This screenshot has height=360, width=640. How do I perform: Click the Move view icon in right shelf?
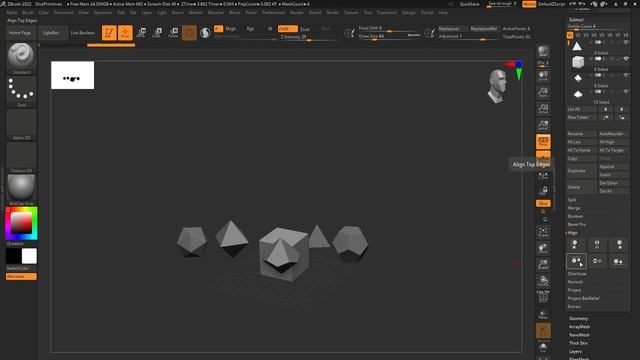coord(543,249)
